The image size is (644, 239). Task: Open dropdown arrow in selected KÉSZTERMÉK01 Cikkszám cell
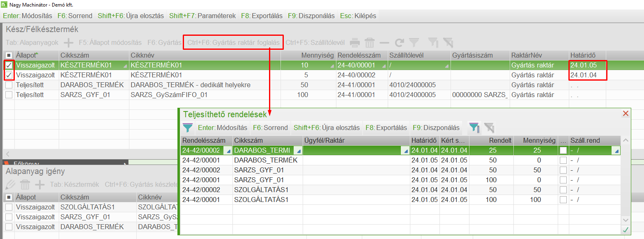pos(125,66)
